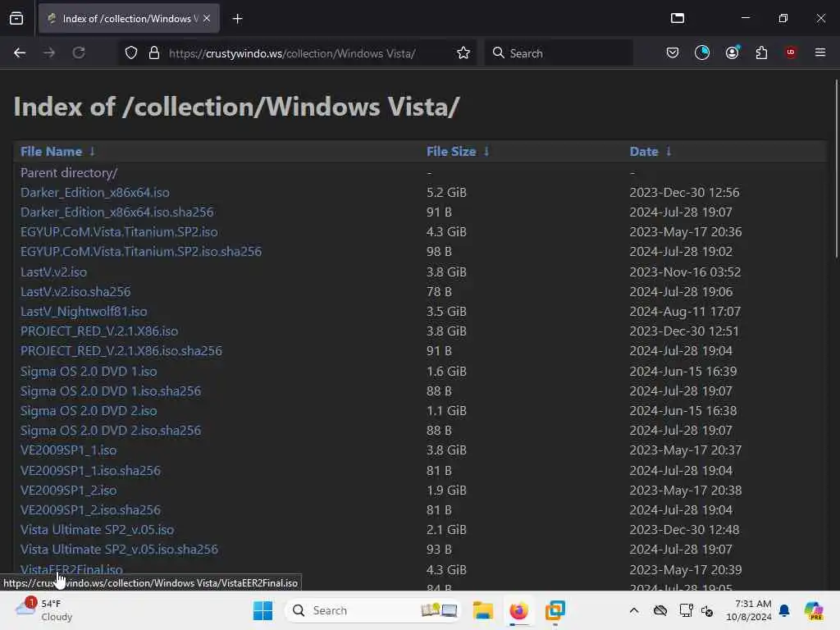Switch to Firefox in the taskbar
The height and width of the screenshot is (630, 840).
coord(518,610)
